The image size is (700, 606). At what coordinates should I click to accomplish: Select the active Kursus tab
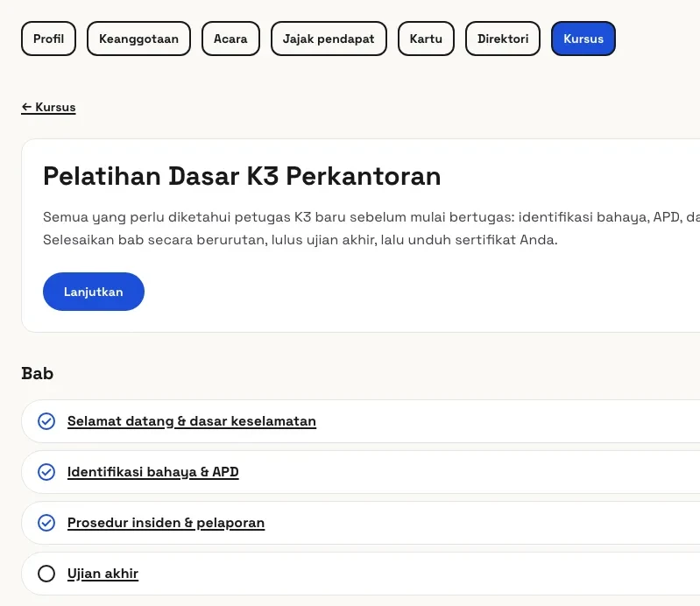[583, 39]
